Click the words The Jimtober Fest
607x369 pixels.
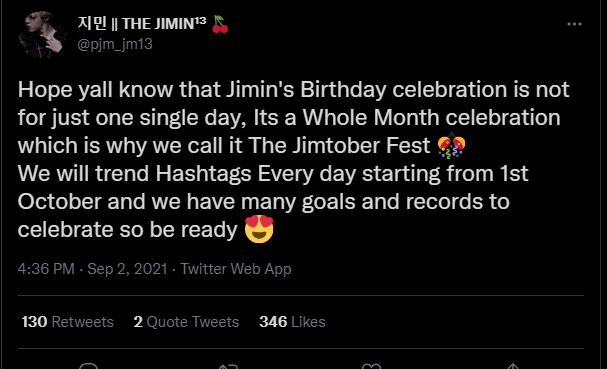tap(339, 146)
